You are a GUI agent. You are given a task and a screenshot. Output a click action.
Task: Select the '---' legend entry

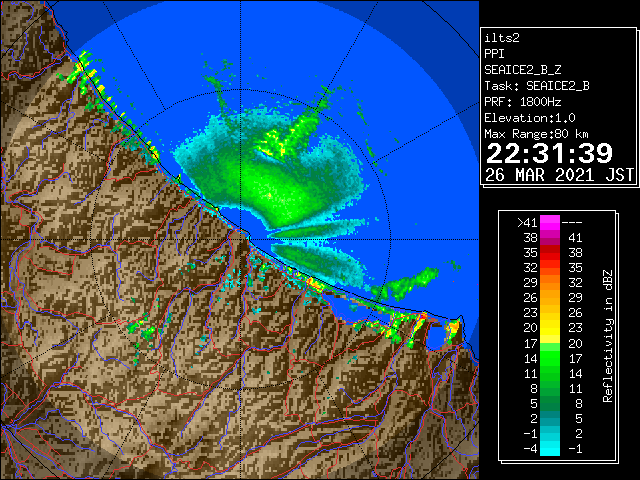(572, 223)
